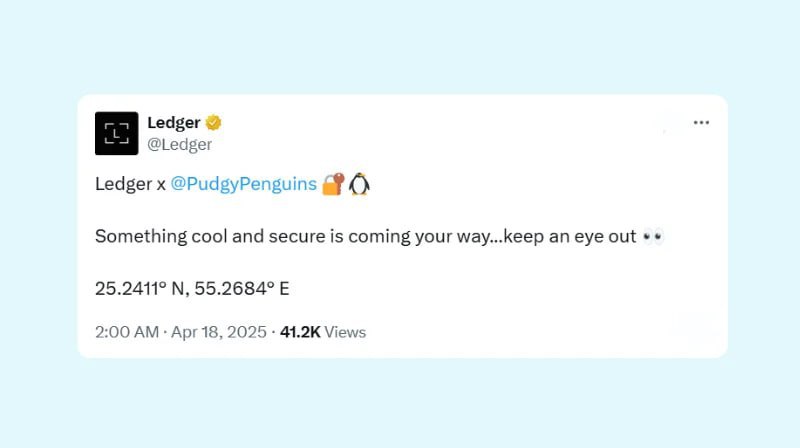This screenshot has width=800, height=448.
Task: Open the three-dot more options menu
Action: [702, 122]
